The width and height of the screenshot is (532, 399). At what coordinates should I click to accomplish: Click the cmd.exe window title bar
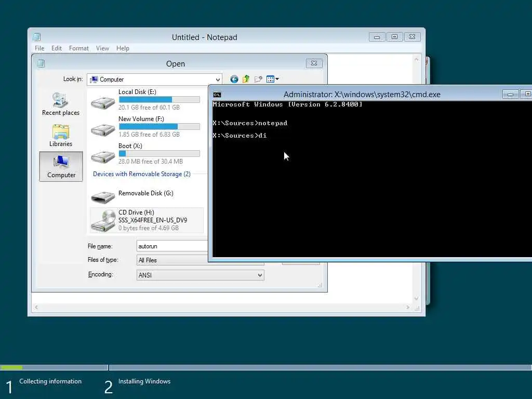362,95
